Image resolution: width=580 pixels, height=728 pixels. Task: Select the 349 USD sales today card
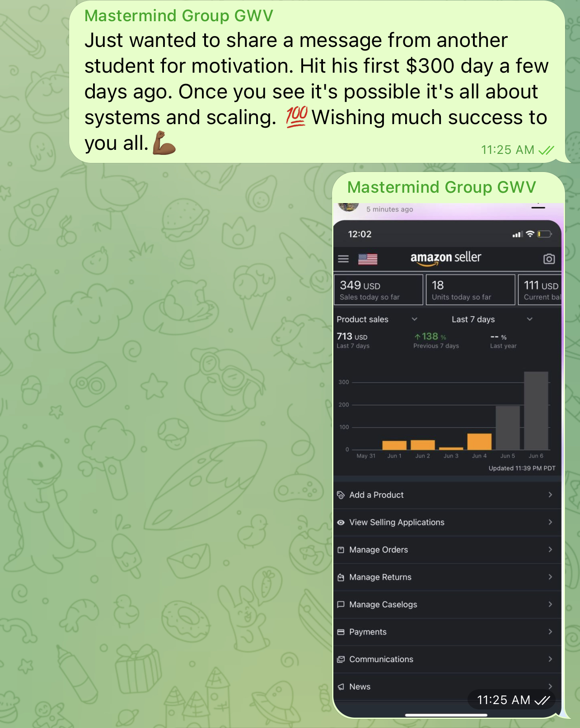[379, 290]
